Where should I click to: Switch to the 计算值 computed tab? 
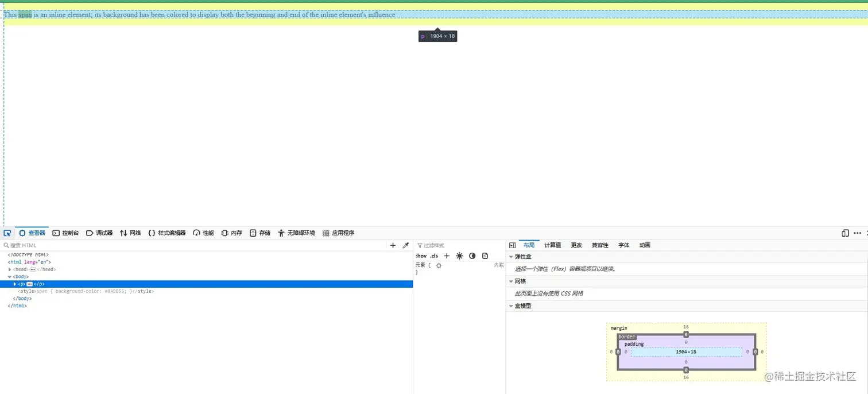point(552,245)
